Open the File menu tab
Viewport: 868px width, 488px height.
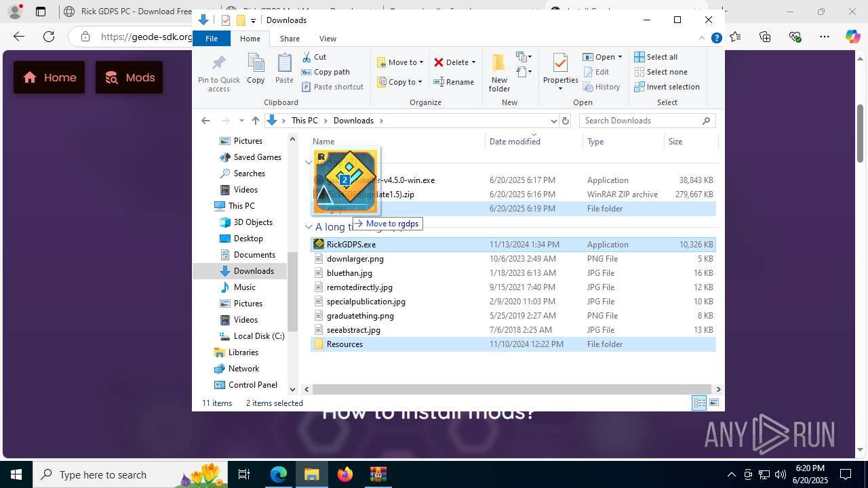point(212,39)
